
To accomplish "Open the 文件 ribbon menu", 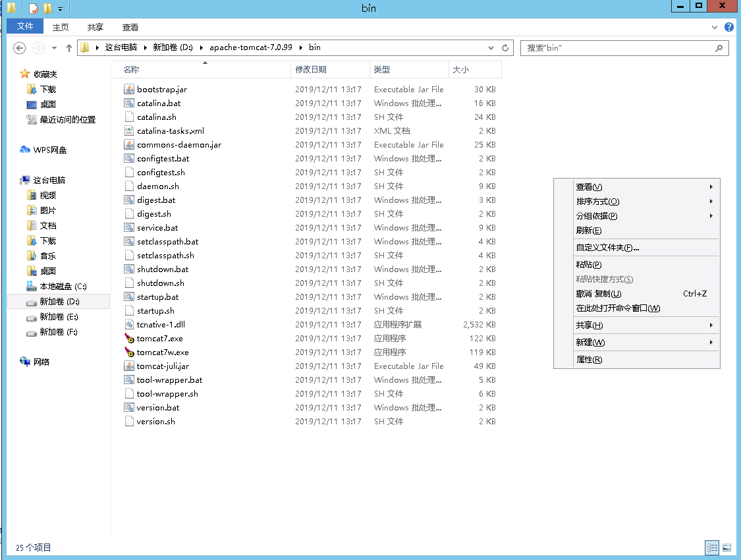I will pyautogui.click(x=25, y=26).
